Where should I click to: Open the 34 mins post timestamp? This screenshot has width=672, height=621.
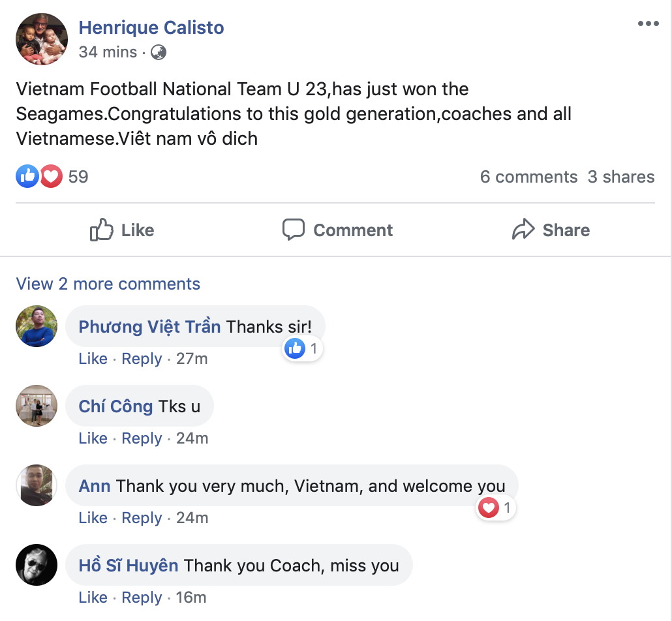coord(108,52)
